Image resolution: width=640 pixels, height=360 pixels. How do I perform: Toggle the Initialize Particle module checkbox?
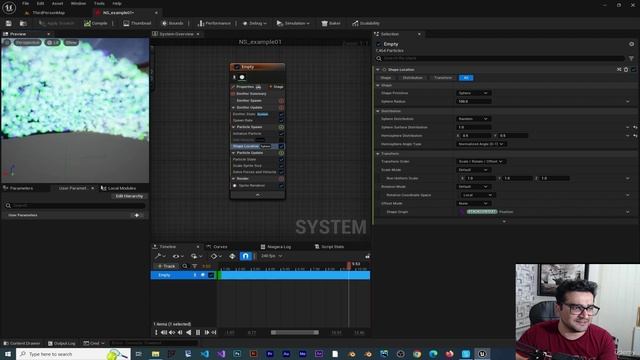pyautogui.click(x=281, y=133)
